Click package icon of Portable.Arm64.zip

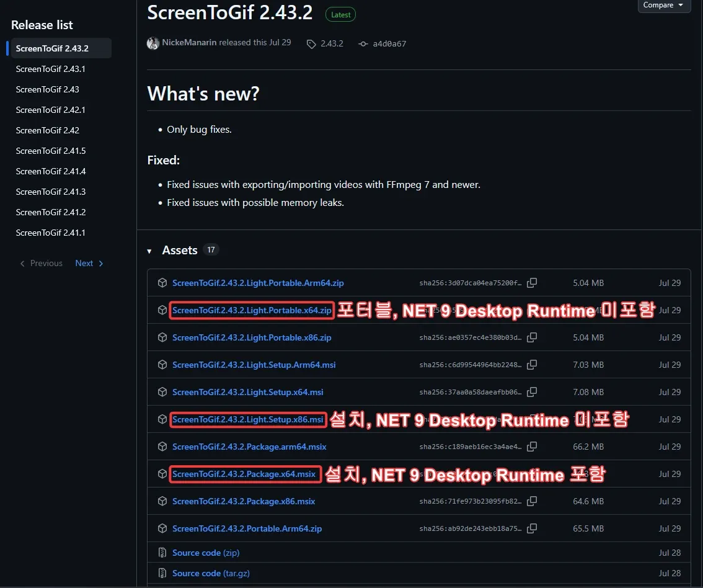coord(162,528)
